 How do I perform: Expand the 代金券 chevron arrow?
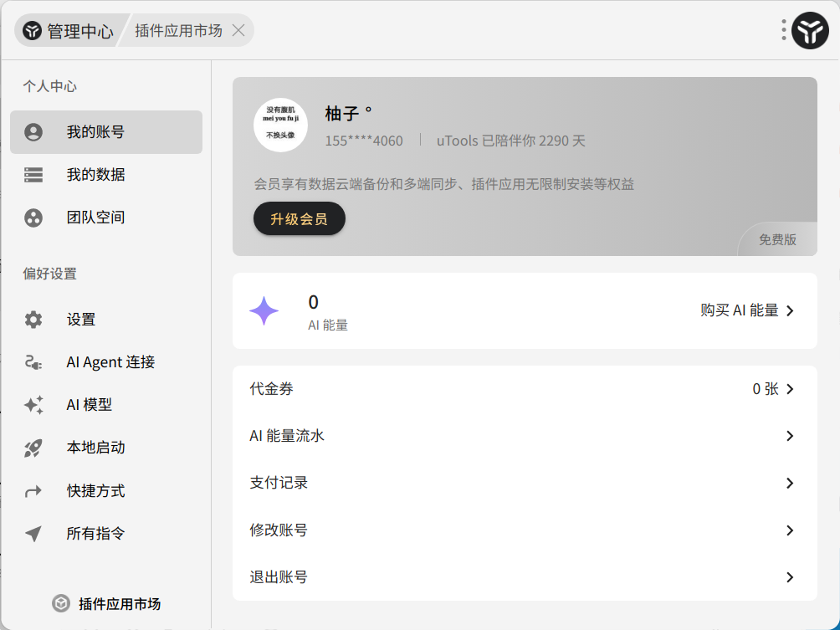tap(790, 389)
